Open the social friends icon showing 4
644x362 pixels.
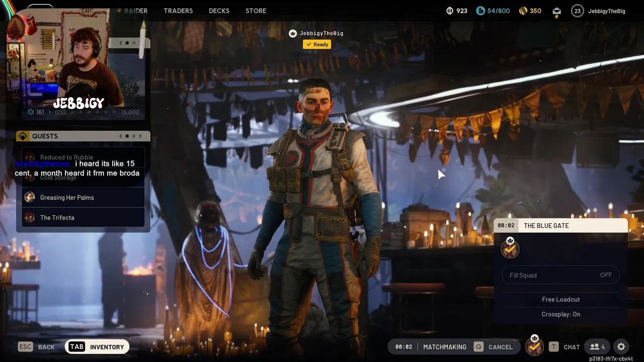597,347
